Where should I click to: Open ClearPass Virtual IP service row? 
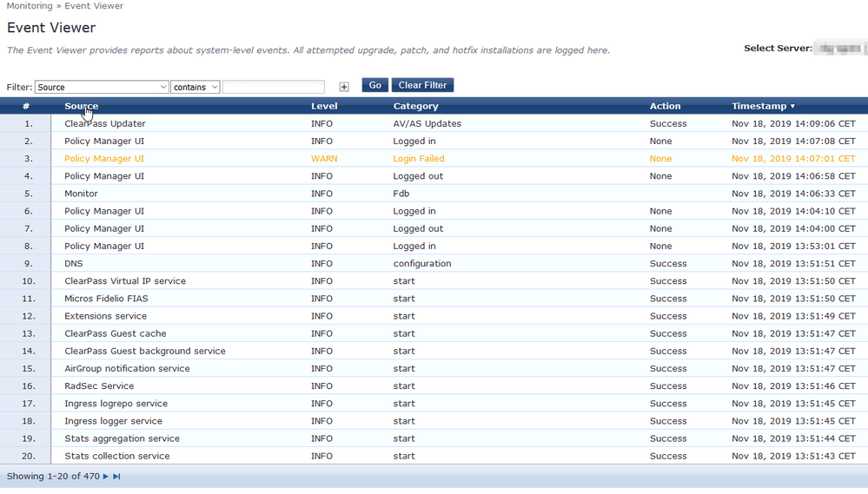click(434, 281)
